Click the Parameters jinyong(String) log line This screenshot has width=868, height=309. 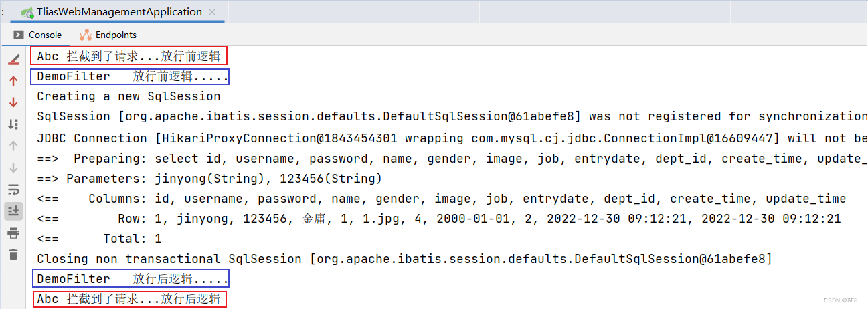pyautogui.click(x=209, y=179)
